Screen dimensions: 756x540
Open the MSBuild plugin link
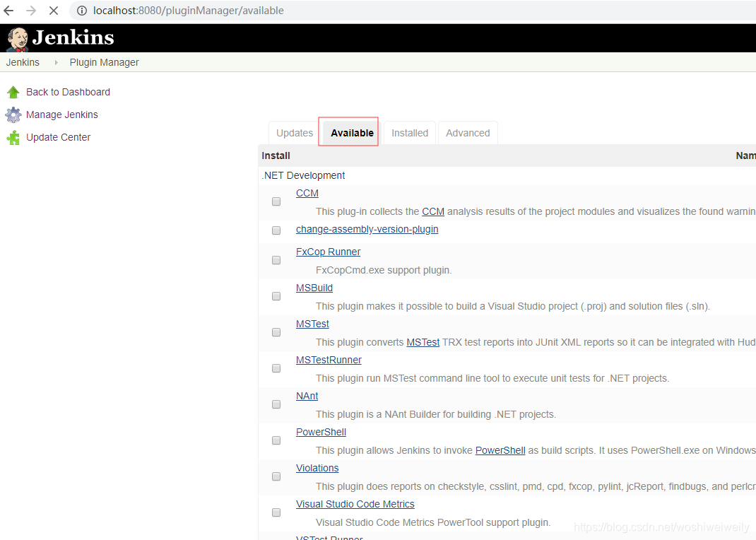[x=314, y=288]
